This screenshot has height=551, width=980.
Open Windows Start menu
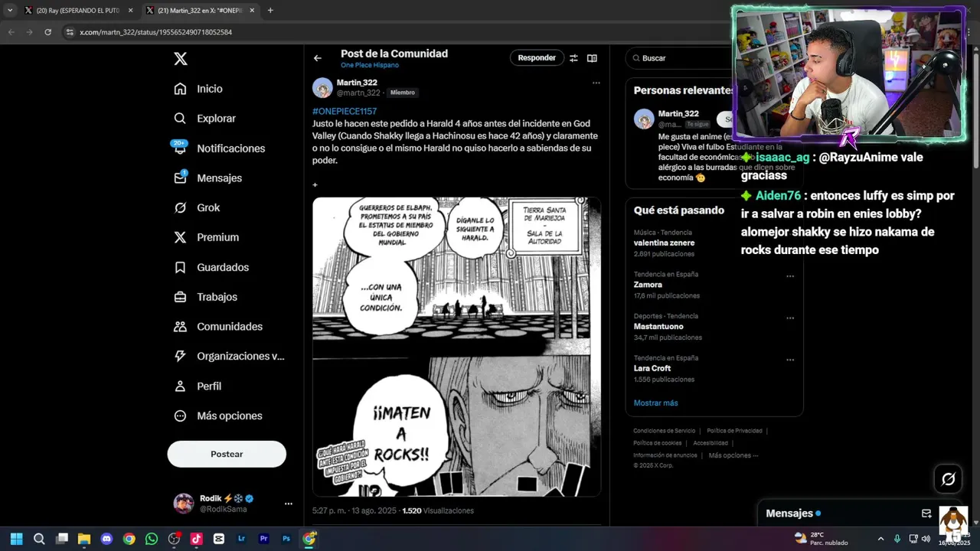tap(17, 539)
